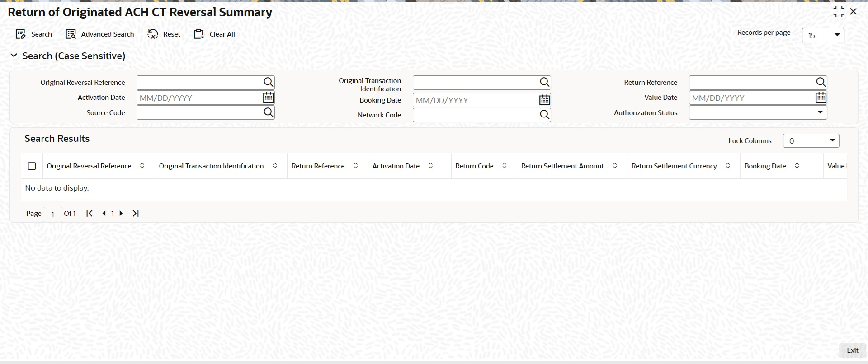Open Records per page dropdown
This screenshot has height=364, width=868.
point(823,35)
